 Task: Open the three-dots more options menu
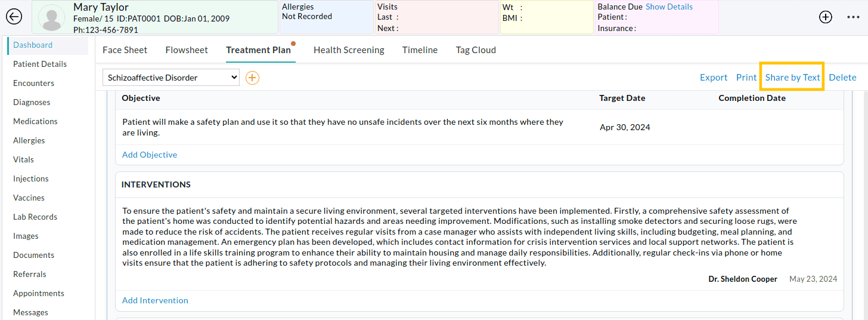click(853, 17)
